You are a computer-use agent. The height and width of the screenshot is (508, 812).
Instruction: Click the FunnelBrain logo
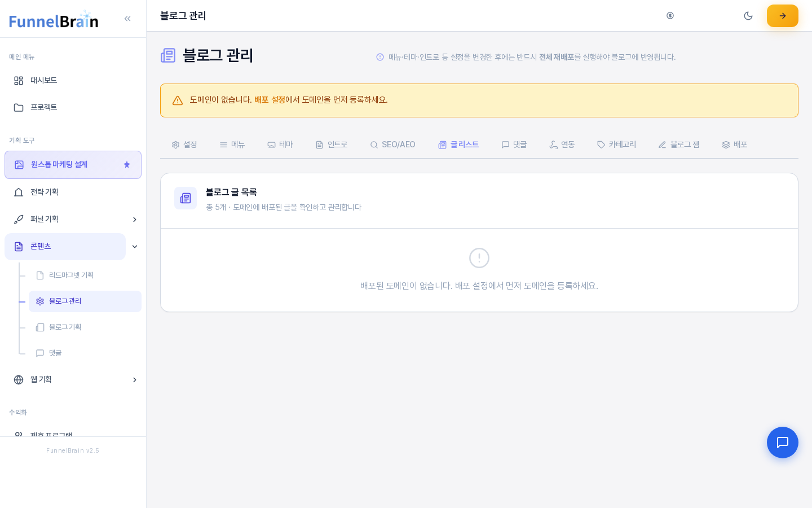click(54, 20)
